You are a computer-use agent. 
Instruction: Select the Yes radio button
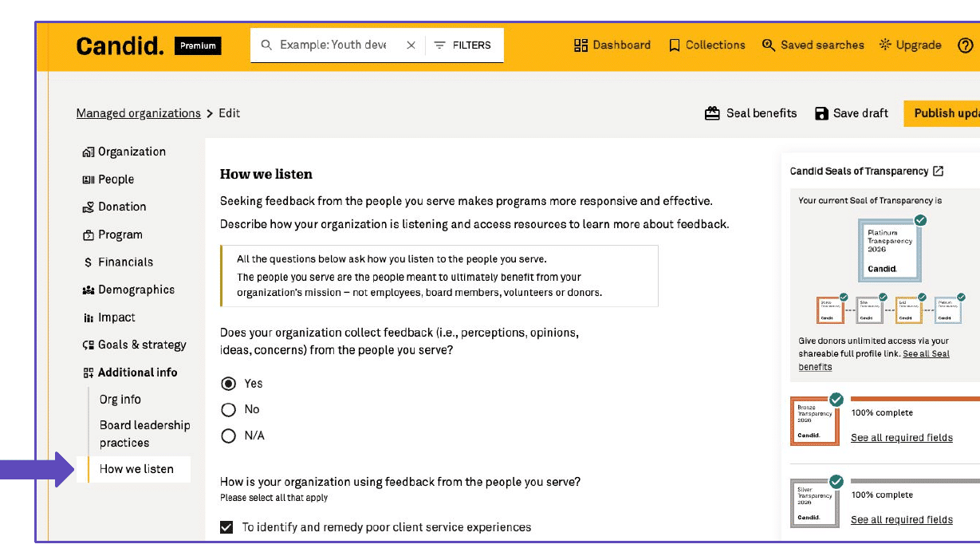coord(229,384)
